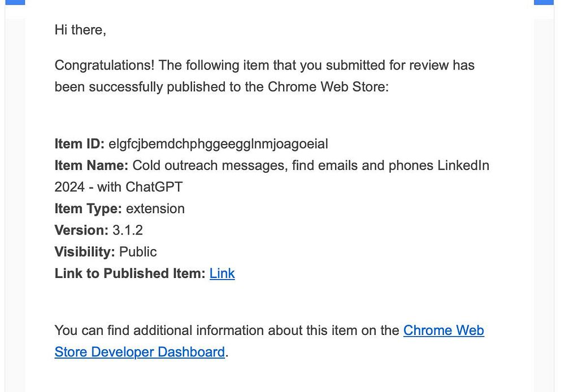Click the bold "Item ID:" label

click(x=79, y=144)
